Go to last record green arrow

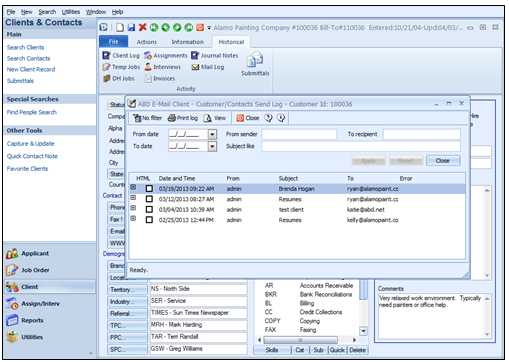(189, 27)
